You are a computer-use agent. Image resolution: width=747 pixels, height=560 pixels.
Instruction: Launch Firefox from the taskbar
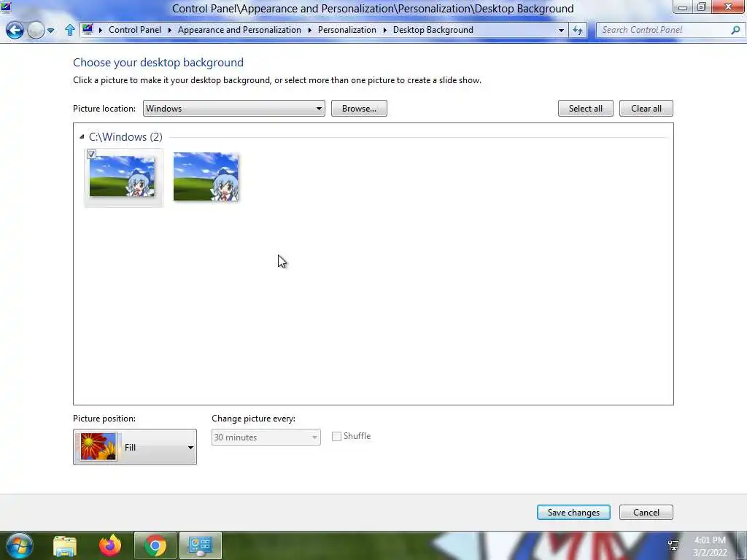[x=110, y=545]
